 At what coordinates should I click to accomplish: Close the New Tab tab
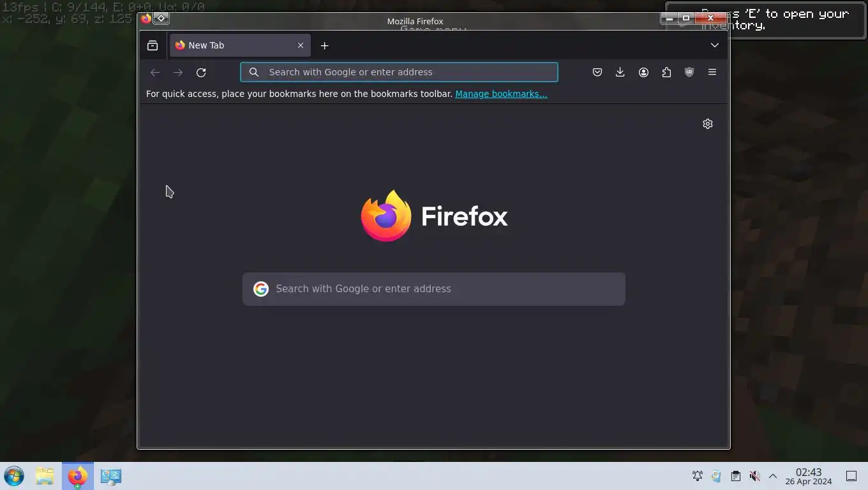pos(301,45)
